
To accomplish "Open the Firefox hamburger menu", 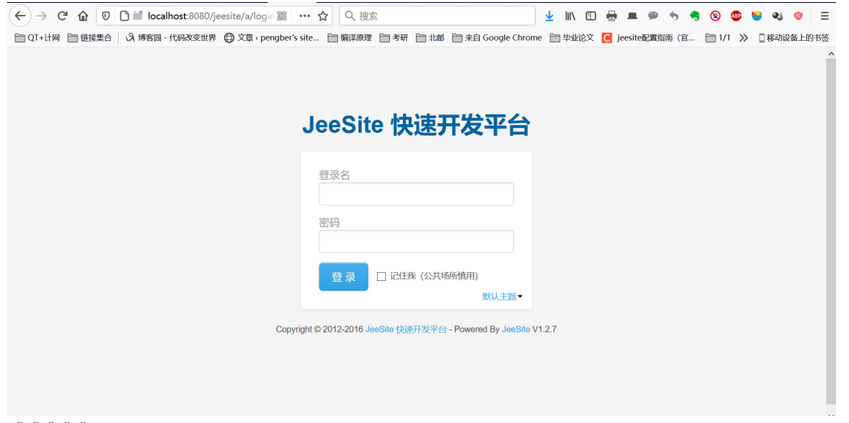I will [825, 16].
